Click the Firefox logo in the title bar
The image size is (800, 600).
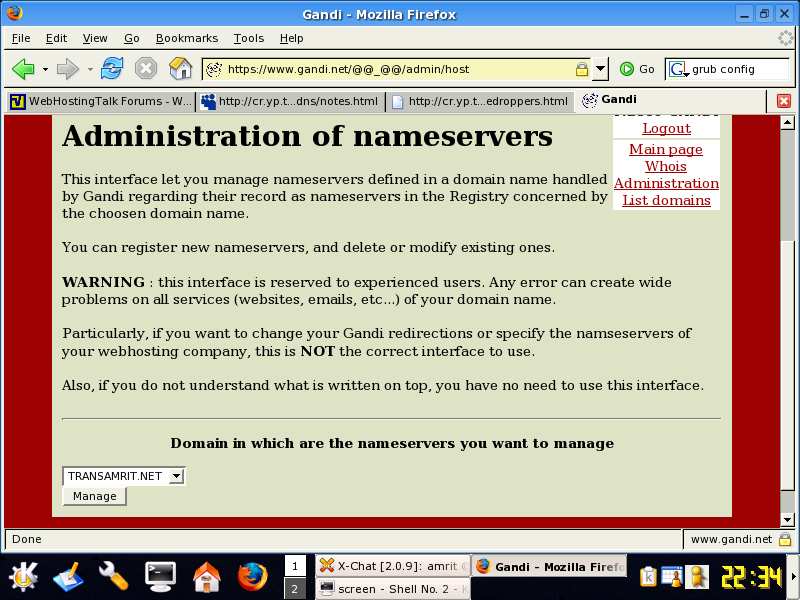point(15,13)
